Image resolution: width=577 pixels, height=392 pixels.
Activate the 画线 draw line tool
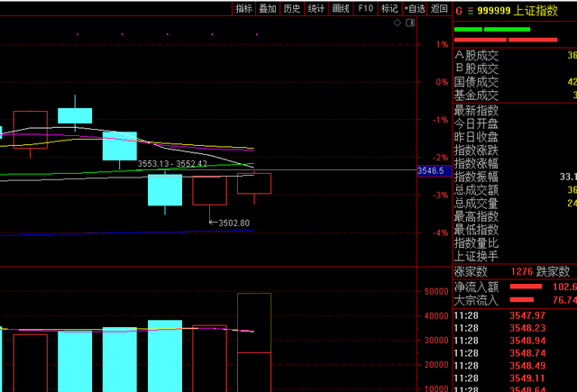[x=341, y=9]
